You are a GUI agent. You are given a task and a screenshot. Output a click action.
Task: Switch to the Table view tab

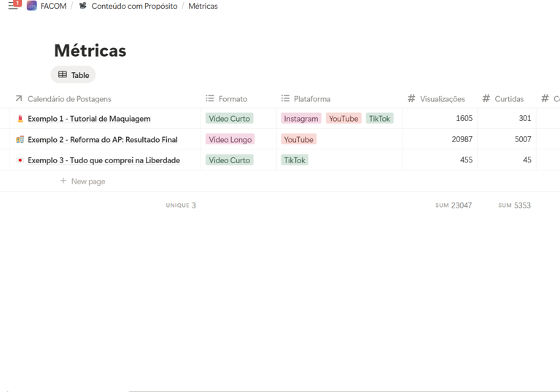[73, 75]
